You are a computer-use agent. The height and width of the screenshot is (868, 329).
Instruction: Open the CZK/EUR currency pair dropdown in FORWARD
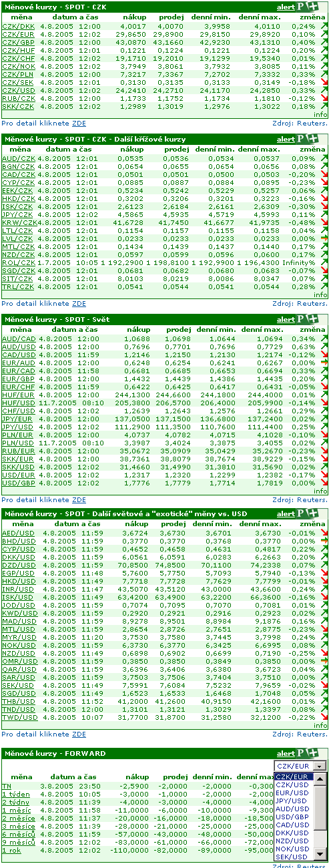pos(300,767)
